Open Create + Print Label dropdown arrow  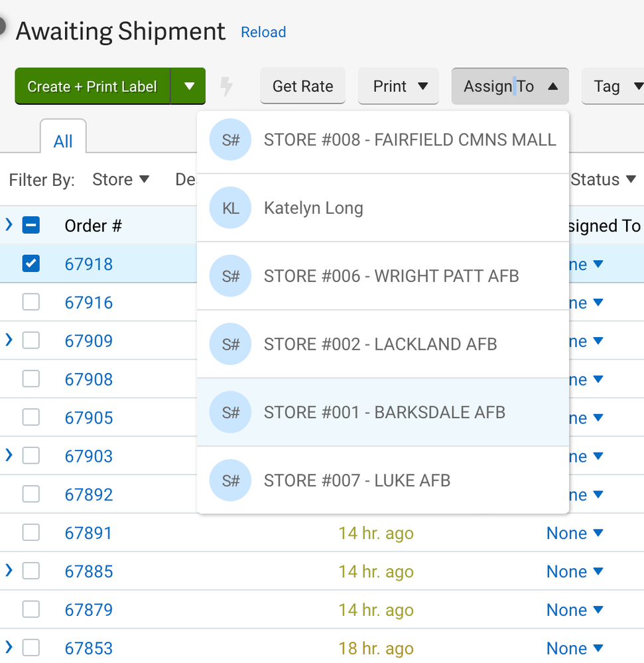pos(189,86)
